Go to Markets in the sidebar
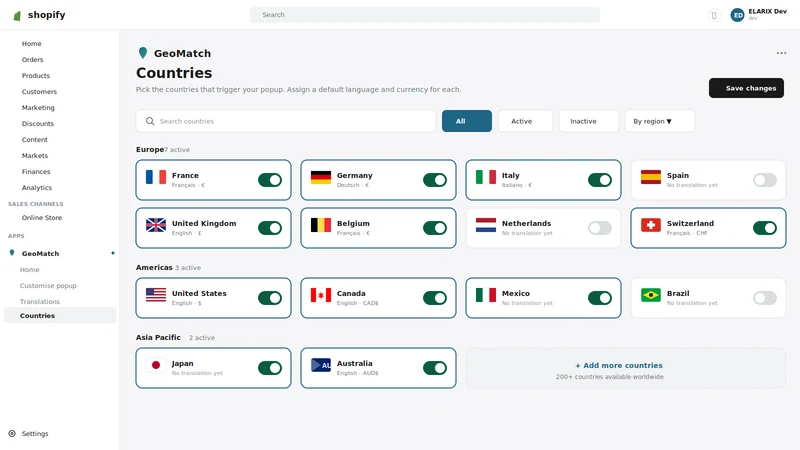Image resolution: width=800 pixels, height=450 pixels. coord(35,156)
